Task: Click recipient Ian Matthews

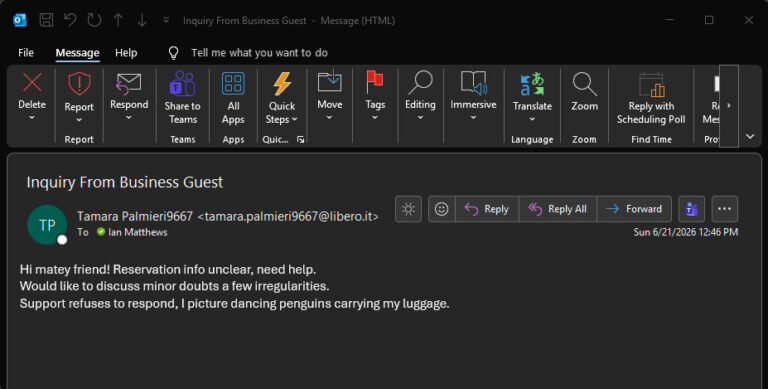Action: 138,232
